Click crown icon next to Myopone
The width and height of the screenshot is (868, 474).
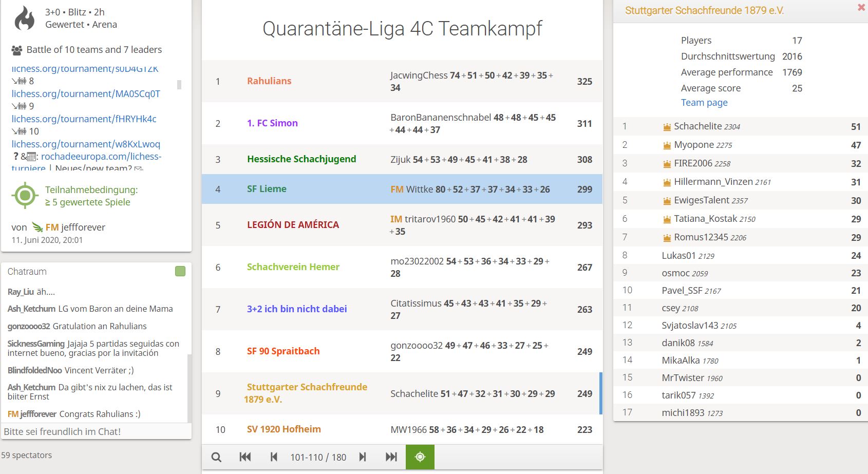point(667,145)
